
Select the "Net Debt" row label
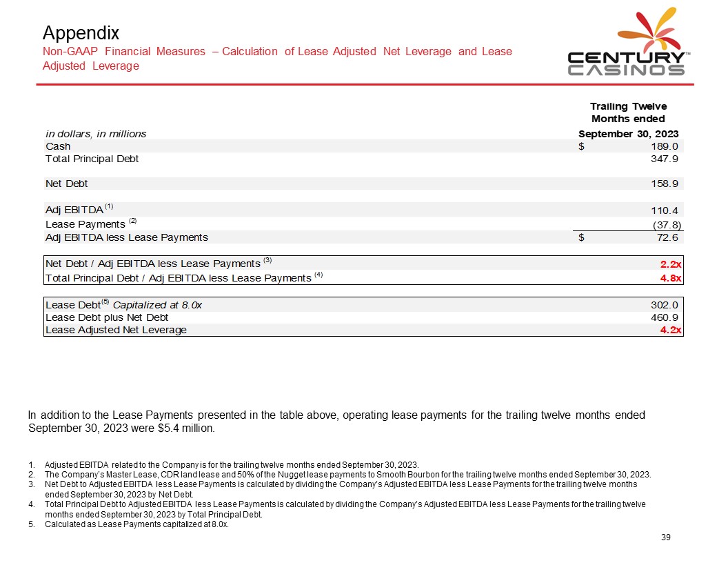(66, 184)
